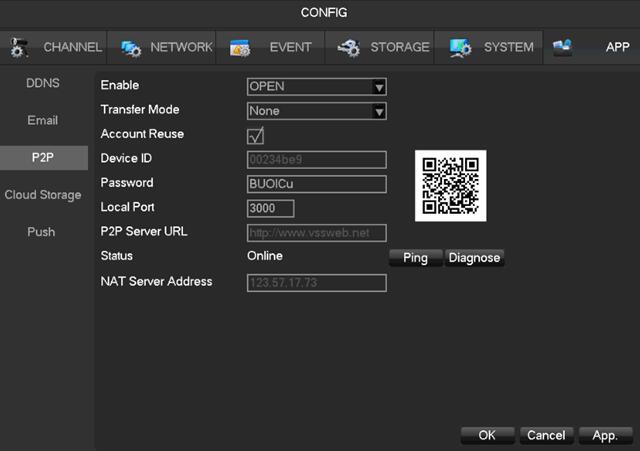Click the Password input field
Viewport: 640px width, 451px height.
pos(316,184)
